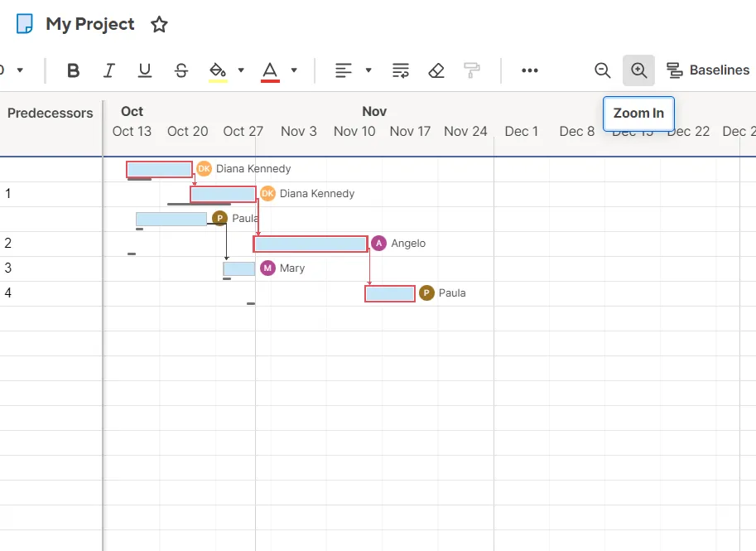The width and height of the screenshot is (756, 551).
Task: Click predecessor cell with value 4
Action: (51, 293)
